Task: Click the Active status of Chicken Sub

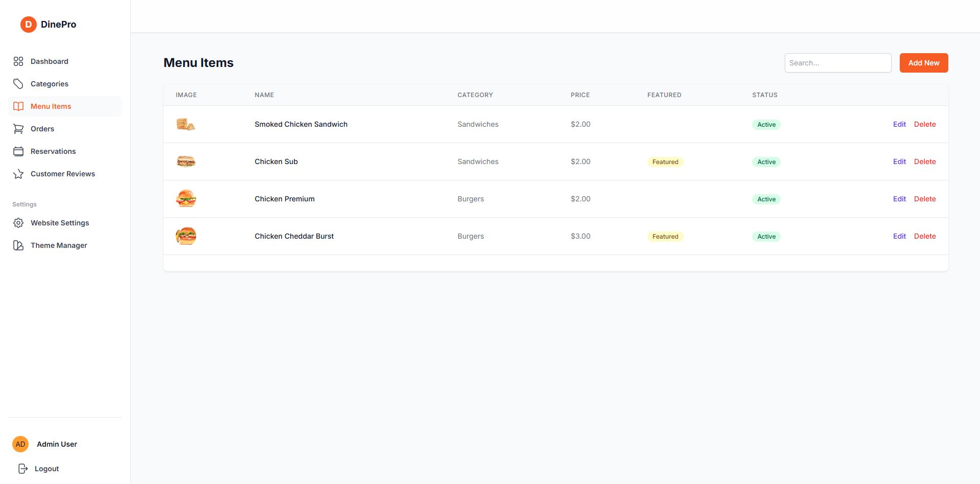Action: pyautogui.click(x=766, y=162)
